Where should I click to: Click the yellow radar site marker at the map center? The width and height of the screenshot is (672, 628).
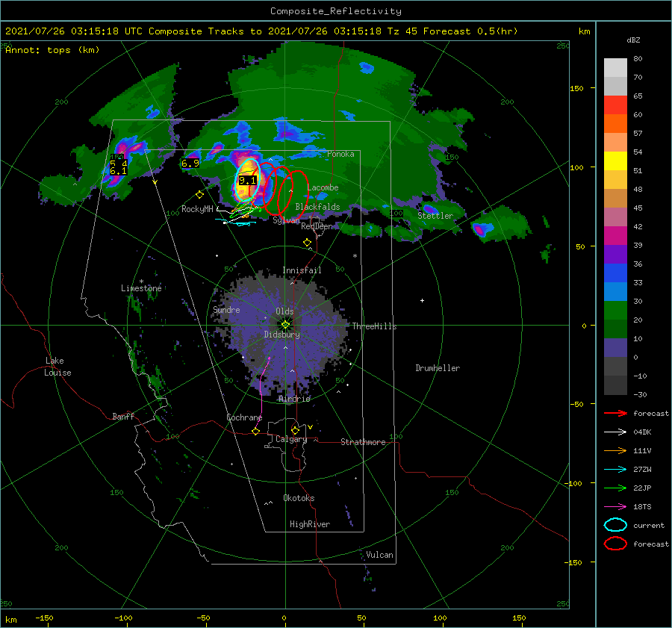[x=285, y=325]
